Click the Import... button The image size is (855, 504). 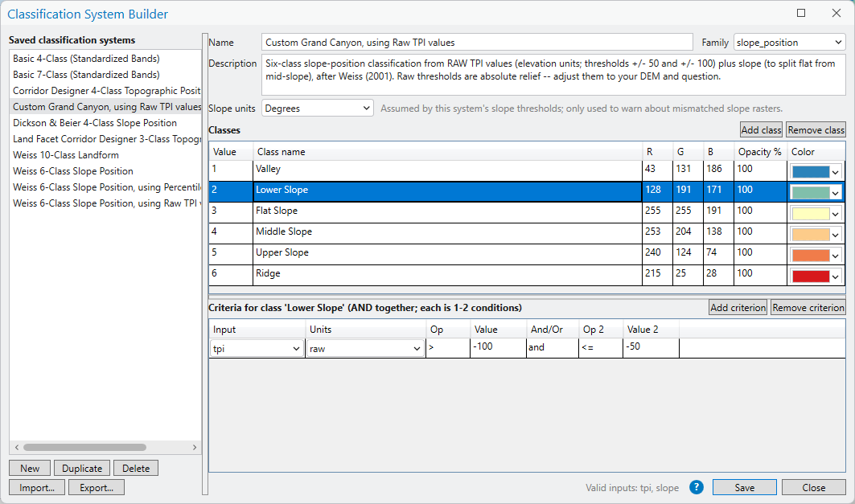click(x=37, y=487)
